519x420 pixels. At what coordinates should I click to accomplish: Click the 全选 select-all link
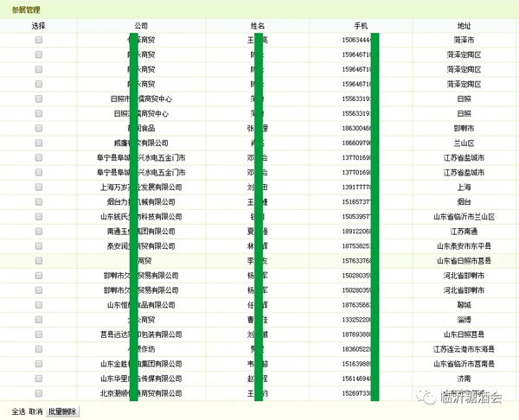tap(18, 411)
